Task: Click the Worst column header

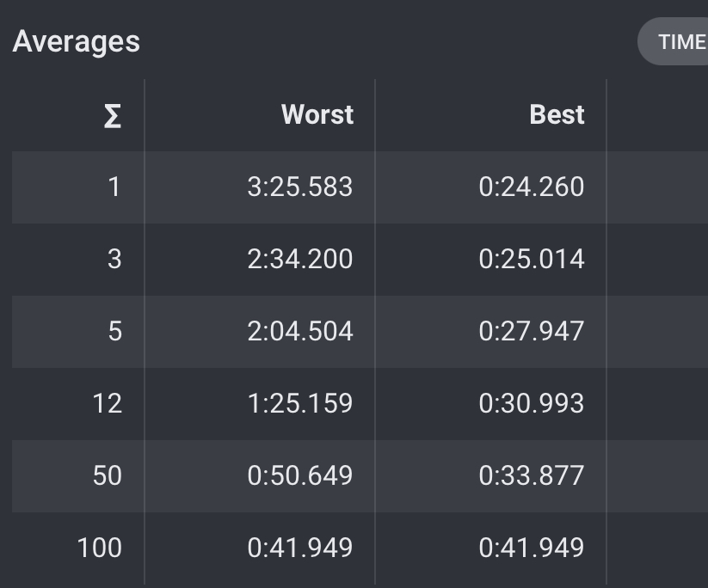Action: coord(317,114)
